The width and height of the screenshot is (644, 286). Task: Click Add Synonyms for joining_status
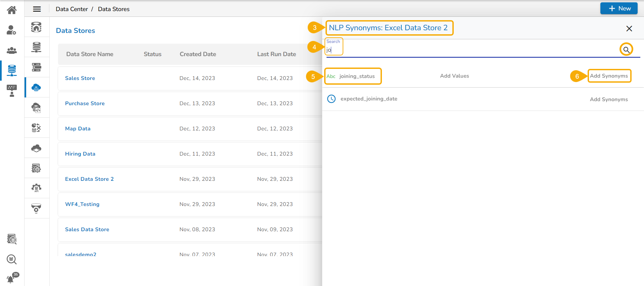[x=609, y=76]
